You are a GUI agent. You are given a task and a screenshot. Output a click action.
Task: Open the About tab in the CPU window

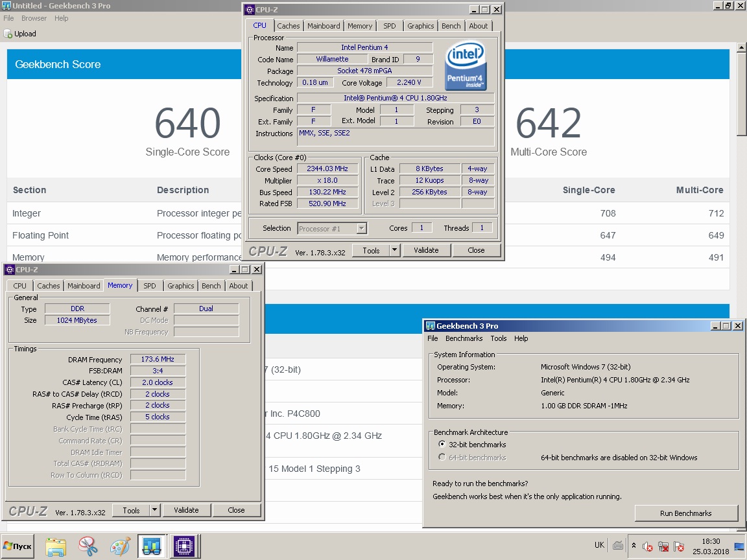click(478, 26)
